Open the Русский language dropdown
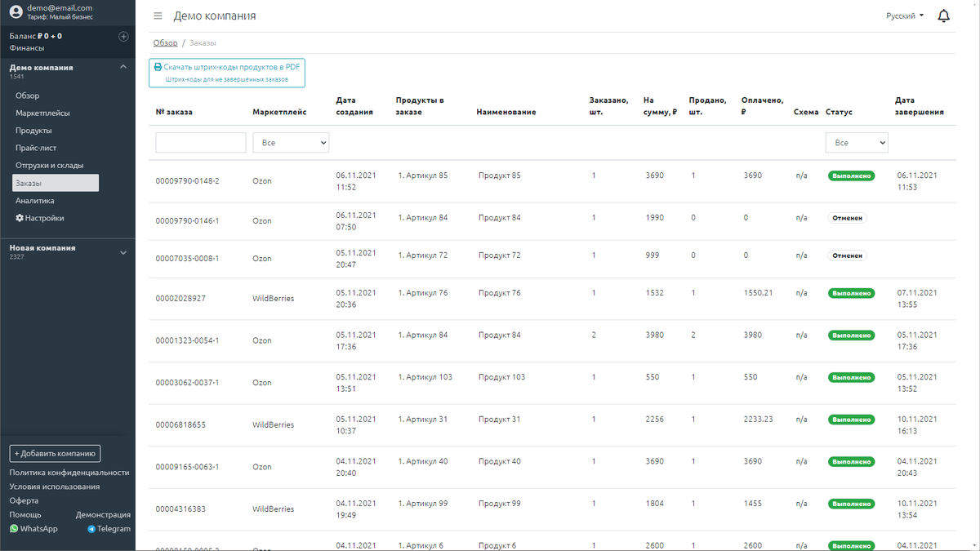 pyautogui.click(x=905, y=16)
